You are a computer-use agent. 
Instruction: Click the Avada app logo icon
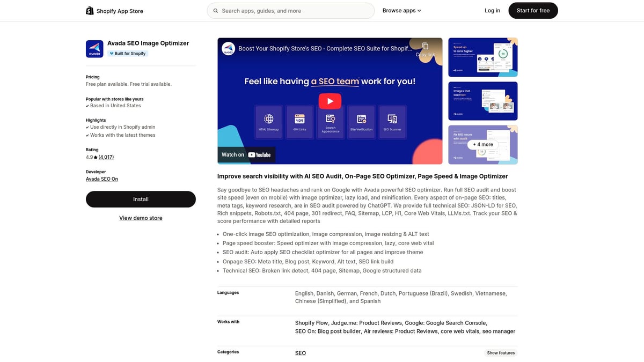(x=94, y=48)
